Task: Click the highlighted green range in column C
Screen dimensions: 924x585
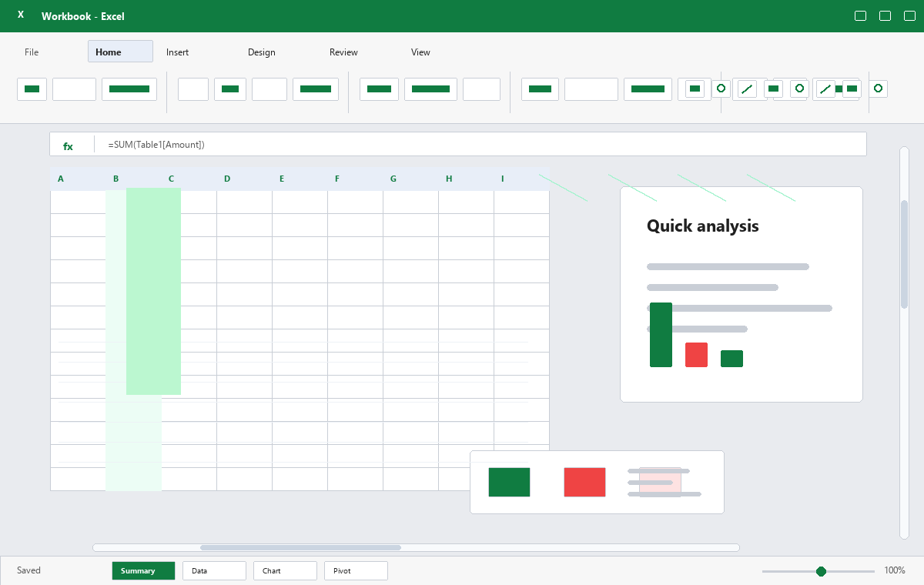Action: click(x=153, y=291)
